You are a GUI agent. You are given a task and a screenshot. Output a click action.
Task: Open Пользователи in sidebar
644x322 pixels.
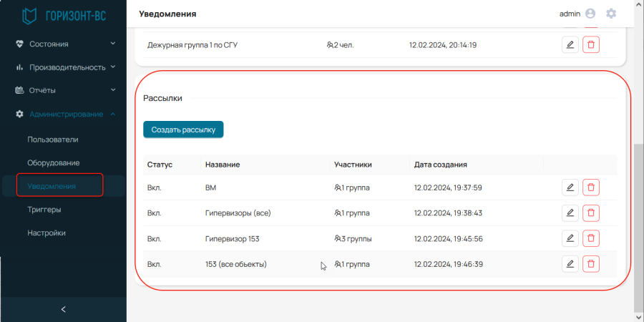(53, 140)
